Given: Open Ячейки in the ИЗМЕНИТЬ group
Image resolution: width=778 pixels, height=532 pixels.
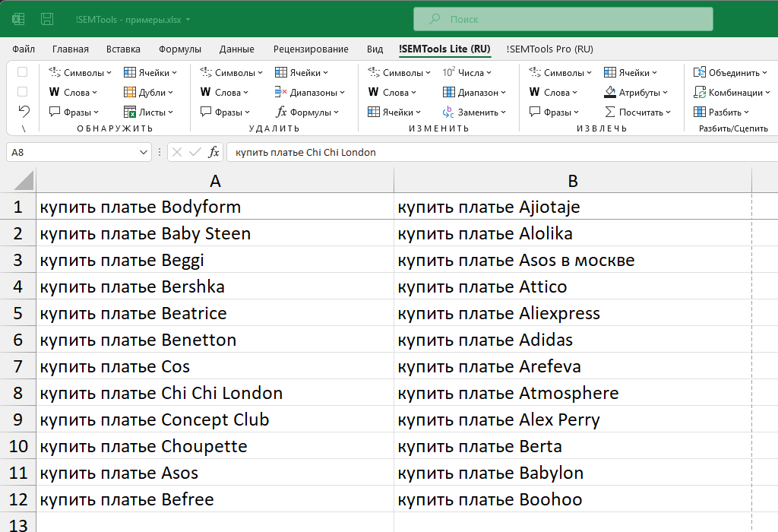Looking at the screenshot, I should (x=394, y=112).
